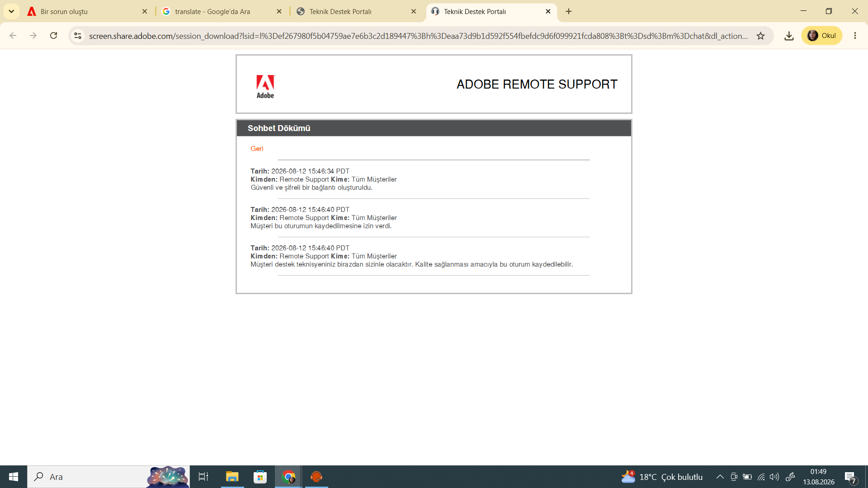Open the tab search dropdown arrow
This screenshot has height=488, width=868.
pyautogui.click(x=11, y=11)
